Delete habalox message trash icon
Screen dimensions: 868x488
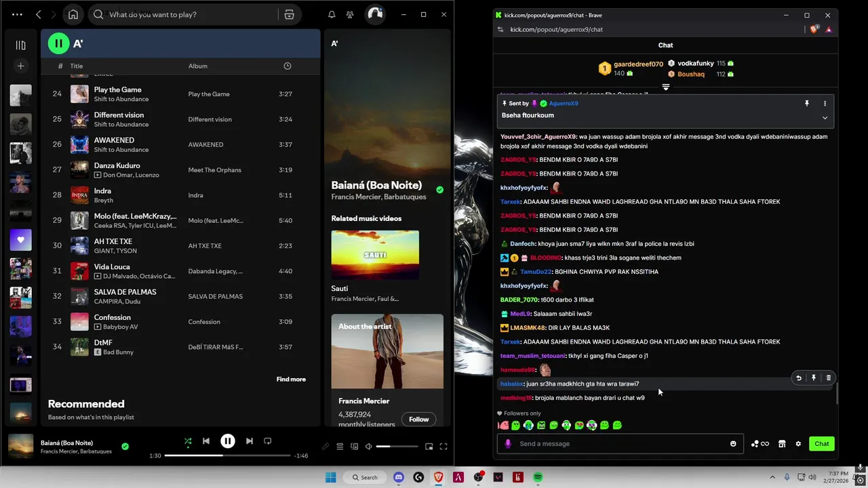coord(829,378)
